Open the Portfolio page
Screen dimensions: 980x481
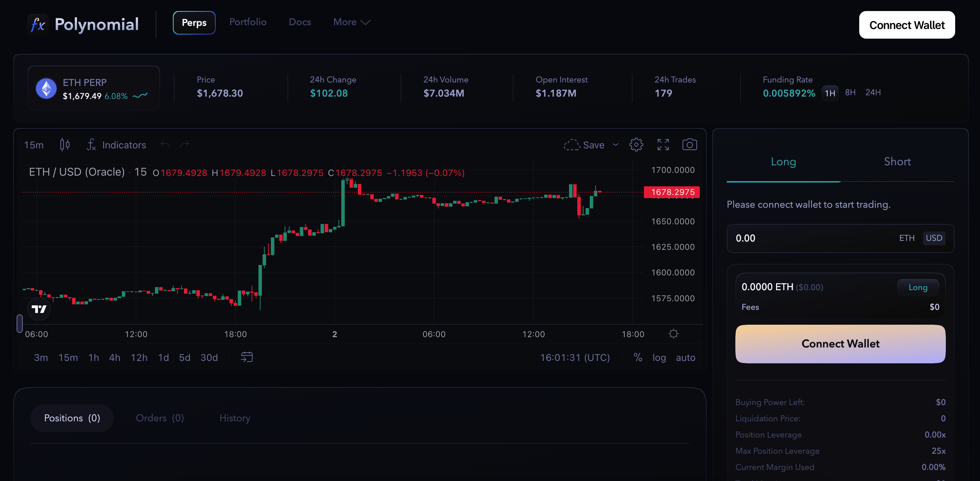pyautogui.click(x=248, y=22)
